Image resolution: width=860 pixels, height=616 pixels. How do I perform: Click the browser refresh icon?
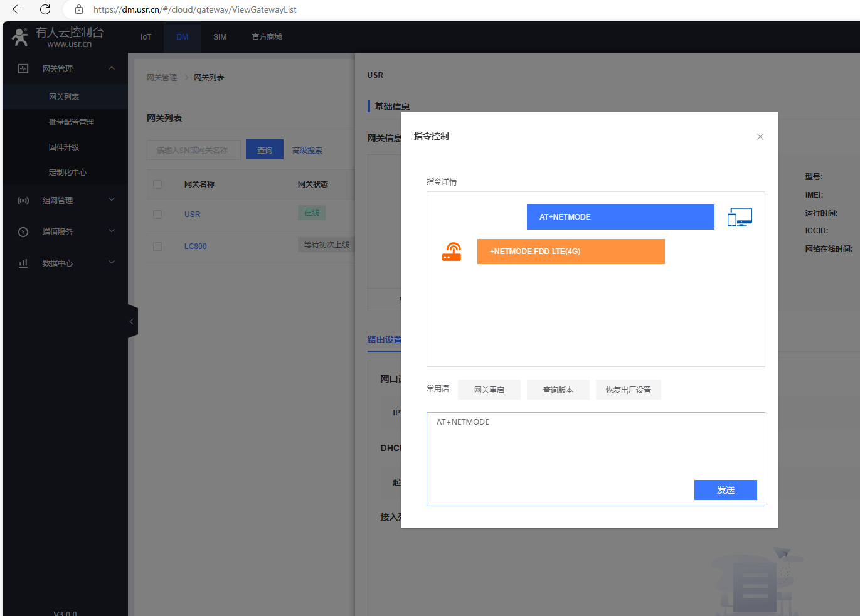(45, 9)
